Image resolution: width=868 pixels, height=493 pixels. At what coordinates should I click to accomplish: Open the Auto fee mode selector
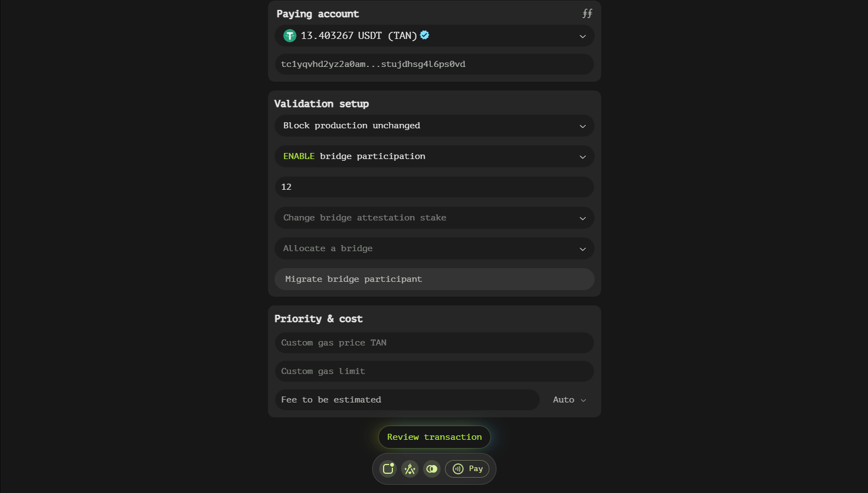(569, 400)
